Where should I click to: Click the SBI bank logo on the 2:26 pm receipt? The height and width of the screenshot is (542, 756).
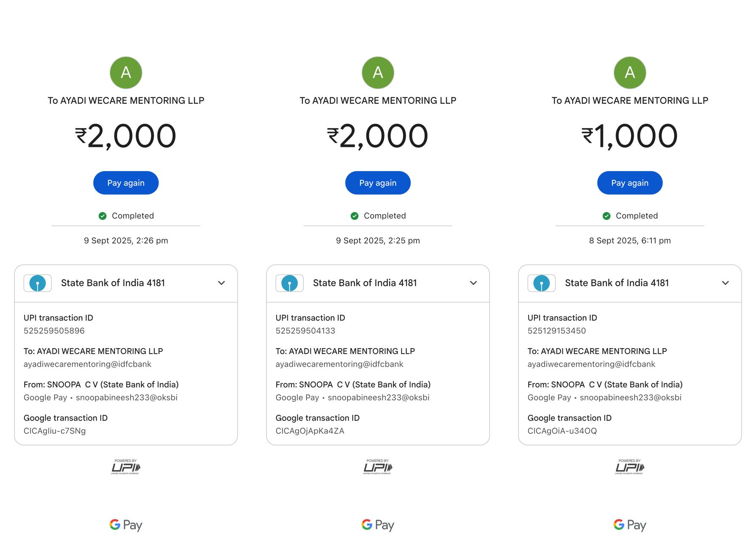point(38,283)
